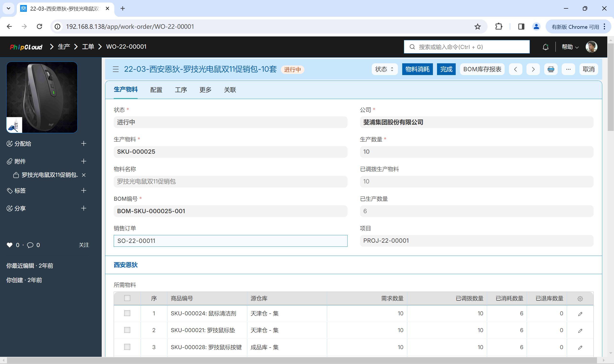Check the row 2 罗技鼠标垫 checkbox
Viewport: 614px width, 364px height.
pyautogui.click(x=127, y=330)
